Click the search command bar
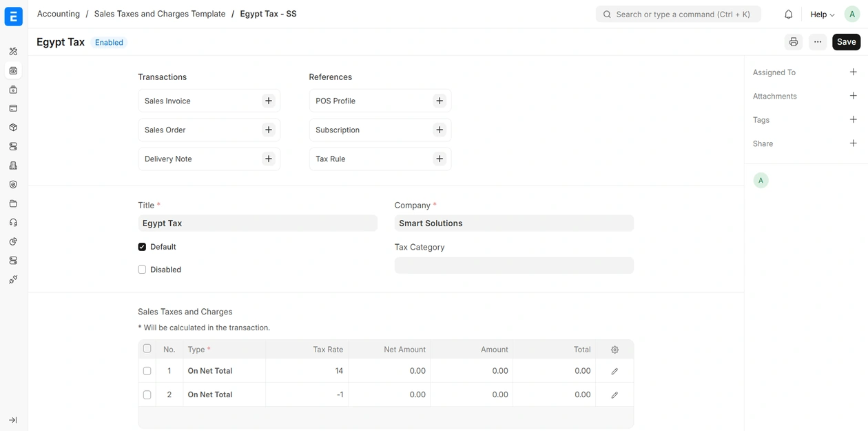Screen dimensions: 868x431 point(678,14)
